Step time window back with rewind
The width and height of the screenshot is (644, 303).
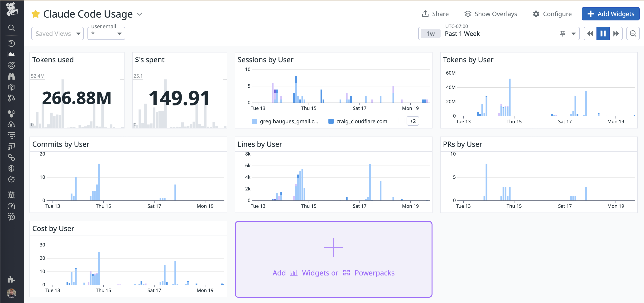coord(590,33)
